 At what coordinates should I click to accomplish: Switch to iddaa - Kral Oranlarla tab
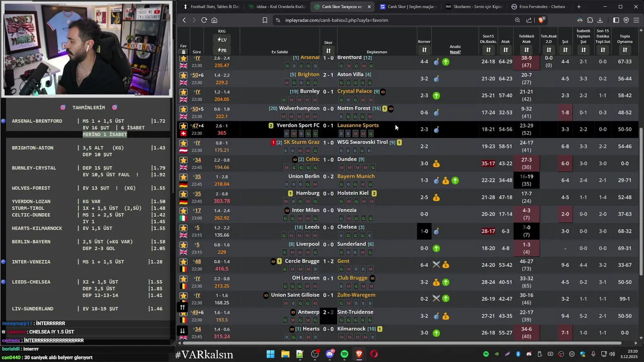tap(277, 7)
